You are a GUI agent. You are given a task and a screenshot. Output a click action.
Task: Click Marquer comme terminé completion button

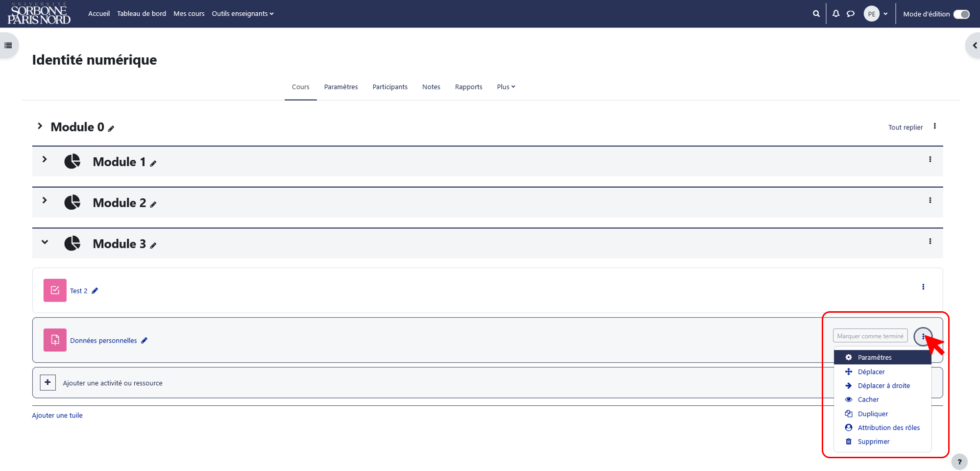coord(870,336)
